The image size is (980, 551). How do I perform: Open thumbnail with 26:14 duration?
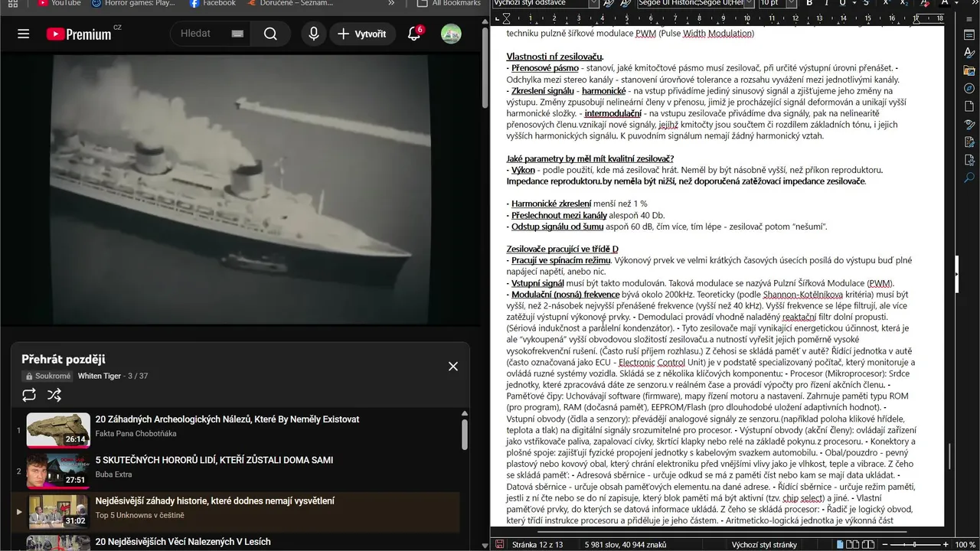[58, 429]
